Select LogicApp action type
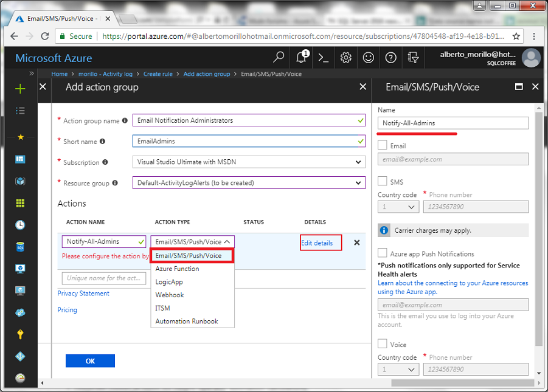Viewport: 548px width, 392px height. (x=192, y=282)
